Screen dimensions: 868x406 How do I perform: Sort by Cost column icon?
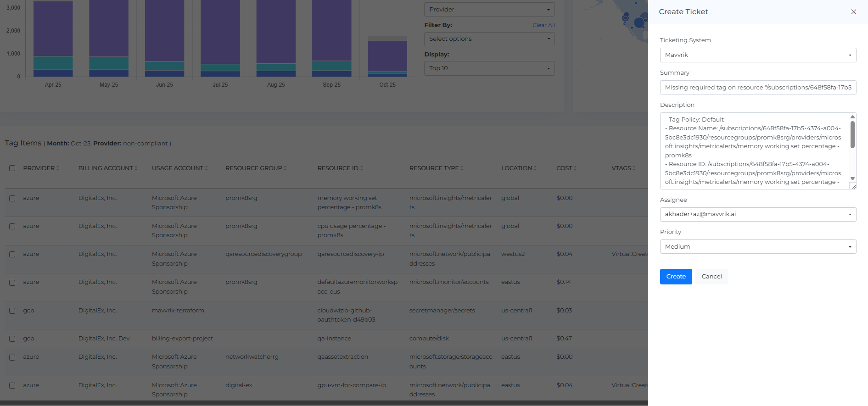pos(575,168)
